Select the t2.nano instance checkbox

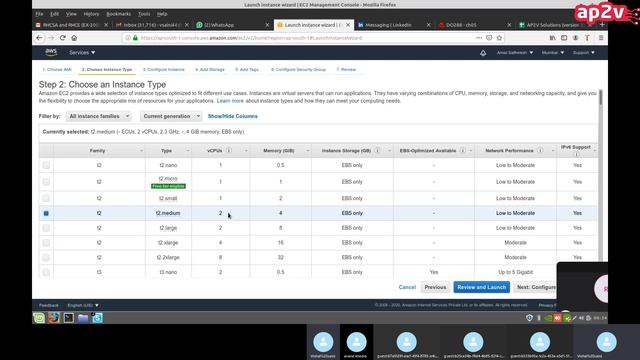pyautogui.click(x=46, y=165)
